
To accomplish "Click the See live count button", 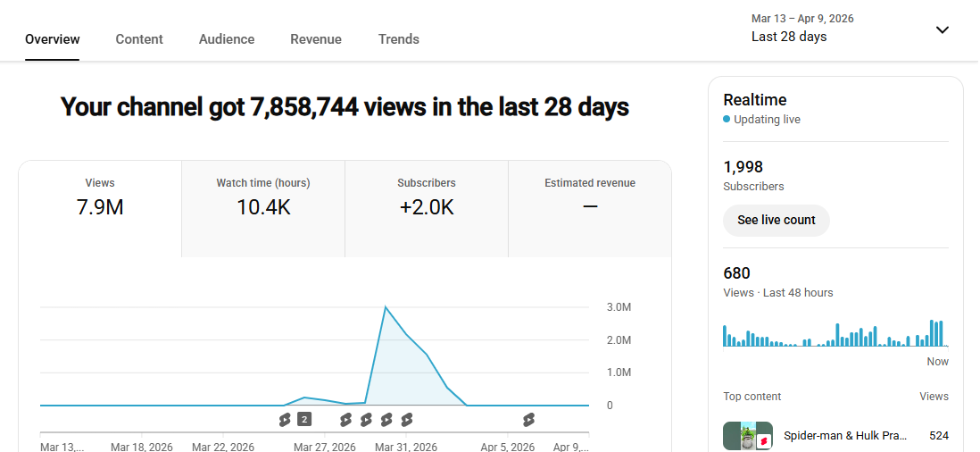I will pyautogui.click(x=777, y=221).
